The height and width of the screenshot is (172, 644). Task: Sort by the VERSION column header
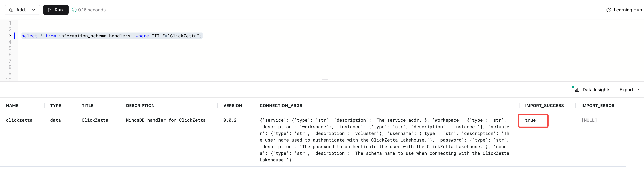[233, 106]
